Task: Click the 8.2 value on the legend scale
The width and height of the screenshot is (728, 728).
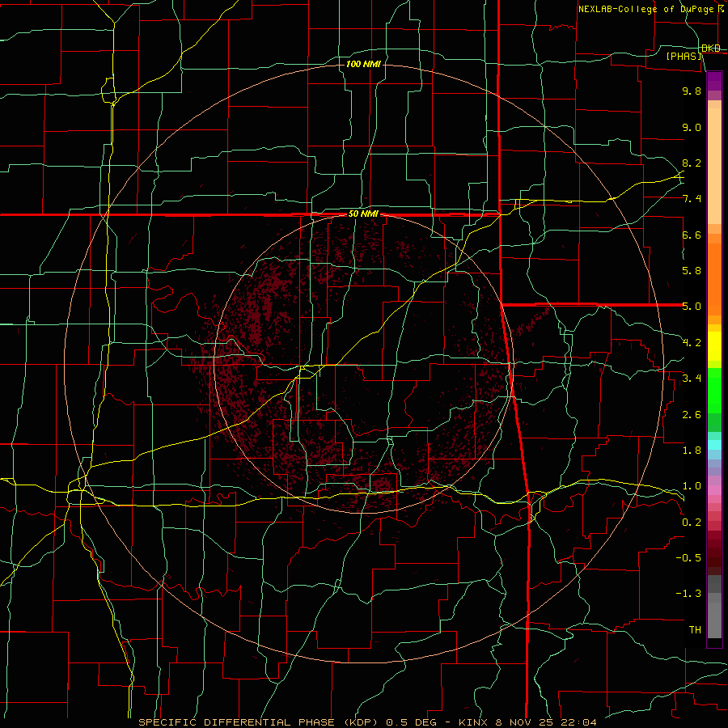Action: click(692, 163)
